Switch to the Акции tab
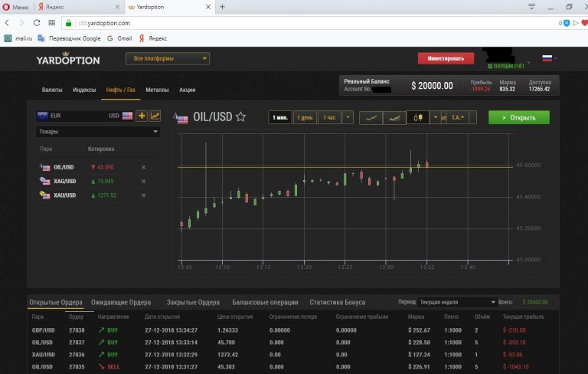Viewport: 588px width, 374px height. point(187,90)
